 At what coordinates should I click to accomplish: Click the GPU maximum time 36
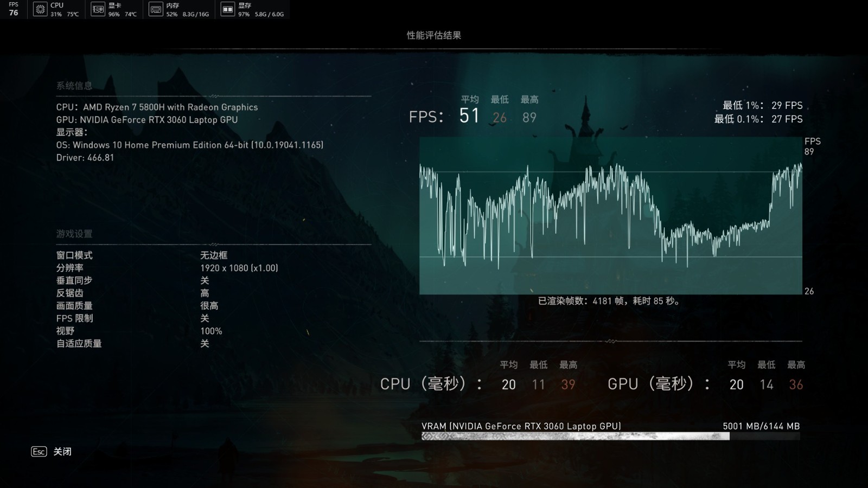(x=796, y=384)
